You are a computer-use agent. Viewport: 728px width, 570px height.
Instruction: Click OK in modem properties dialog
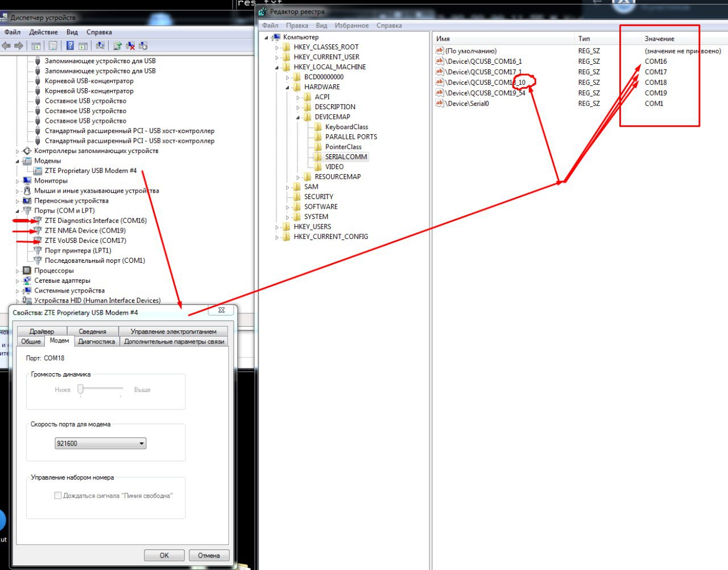tap(164, 555)
